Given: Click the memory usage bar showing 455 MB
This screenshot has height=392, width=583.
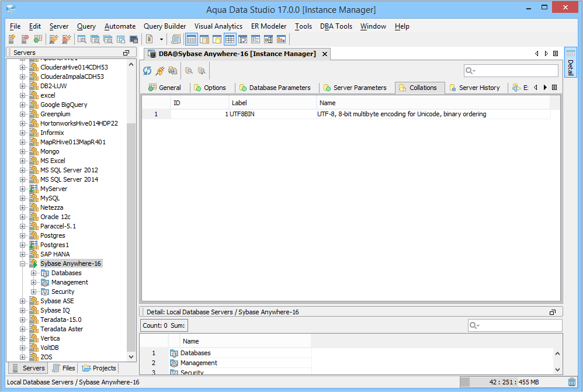Looking at the screenshot, I should coord(513,382).
